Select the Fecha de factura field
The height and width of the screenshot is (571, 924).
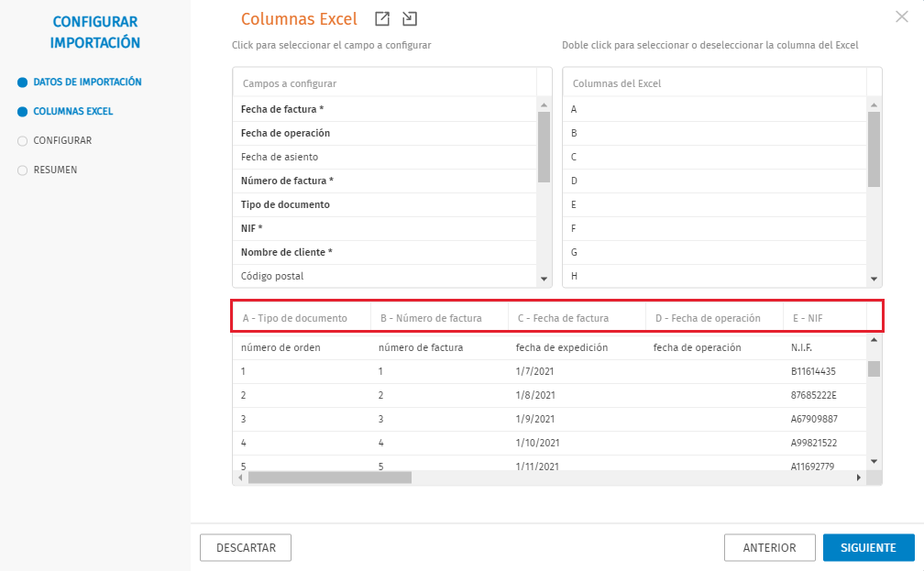tap(385, 110)
